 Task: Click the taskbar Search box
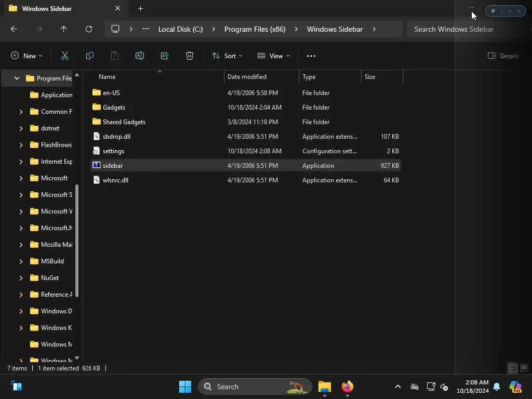[x=255, y=387]
